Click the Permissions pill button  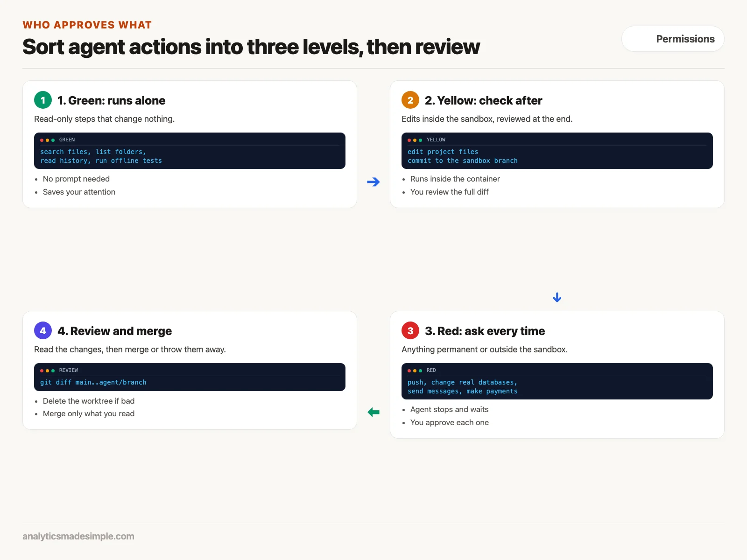[x=673, y=39]
